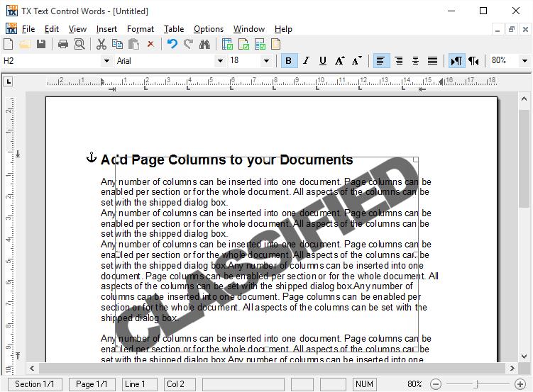Viewport: 533px width, 392px height.
Task: Open the File menu
Action: click(x=28, y=29)
